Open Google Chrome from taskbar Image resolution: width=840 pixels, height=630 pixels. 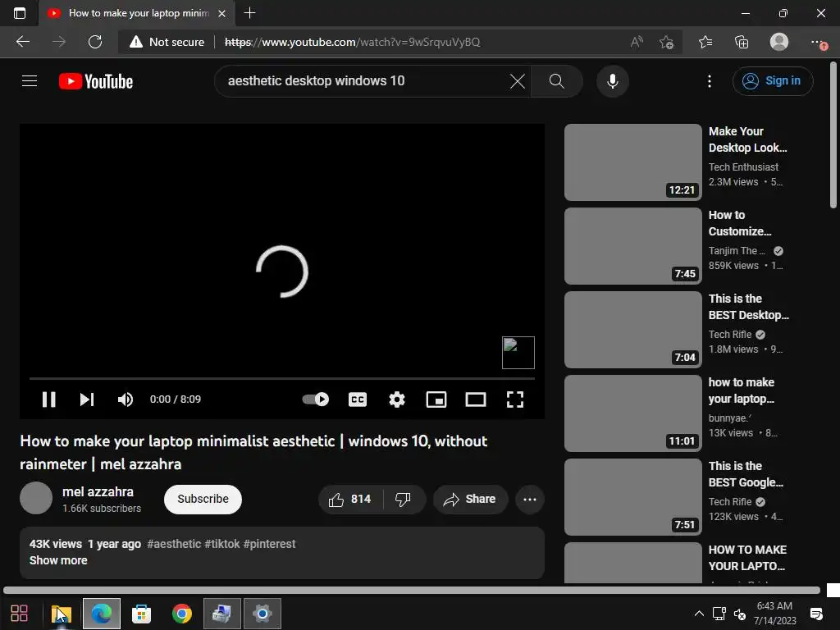(181, 614)
